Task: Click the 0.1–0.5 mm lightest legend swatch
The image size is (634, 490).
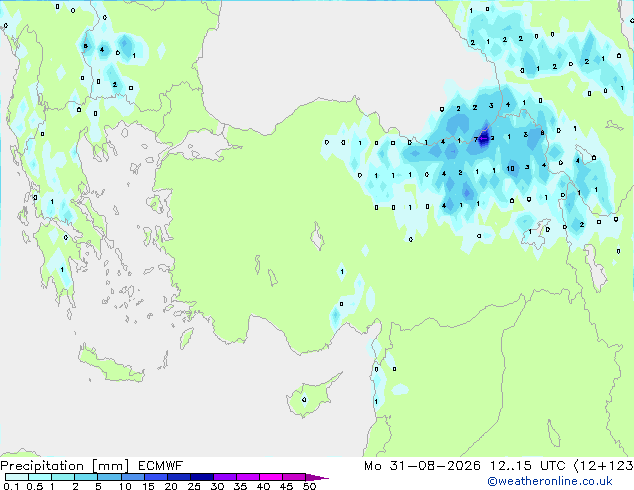Action: point(17,477)
